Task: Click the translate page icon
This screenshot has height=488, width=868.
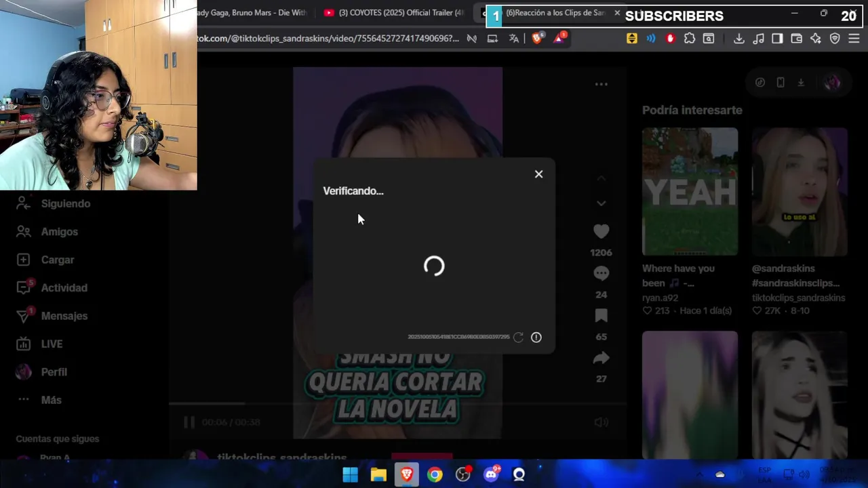Action: [514, 39]
